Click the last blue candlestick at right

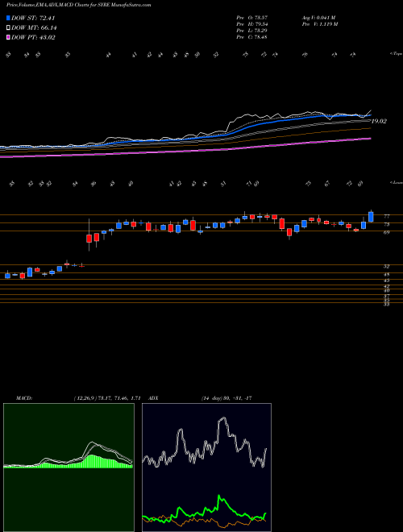click(371, 217)
